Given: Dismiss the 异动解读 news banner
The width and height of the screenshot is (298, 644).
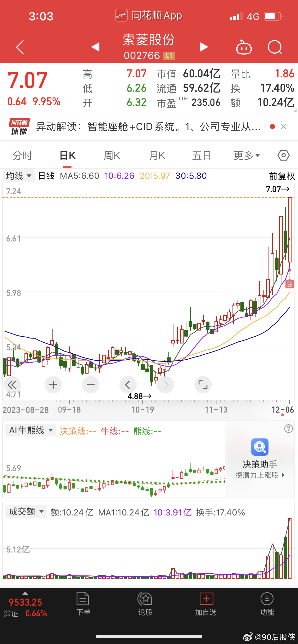Looking at the screenshot, I should 283,127.
